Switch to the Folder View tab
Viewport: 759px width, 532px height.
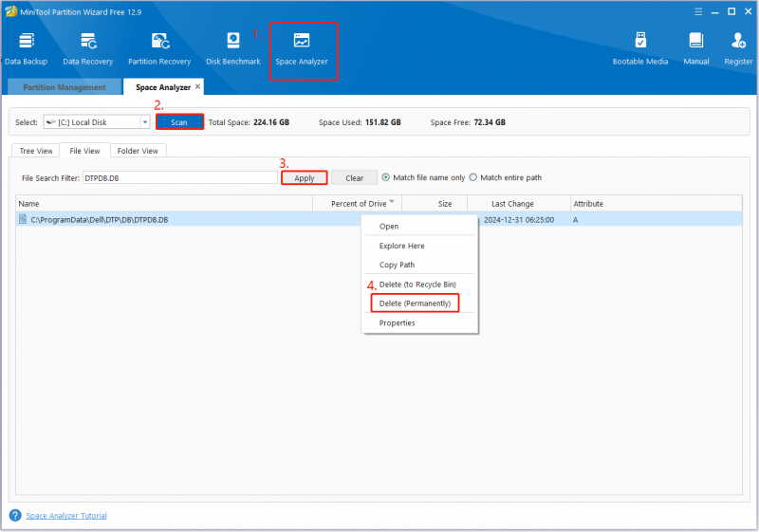click(138, 151)
